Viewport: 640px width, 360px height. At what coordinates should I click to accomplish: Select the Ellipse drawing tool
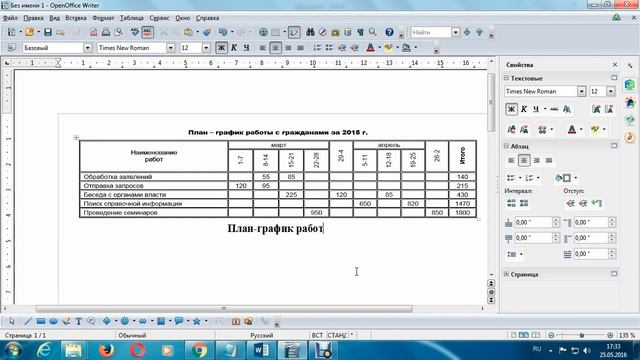[x=53, y=321]
